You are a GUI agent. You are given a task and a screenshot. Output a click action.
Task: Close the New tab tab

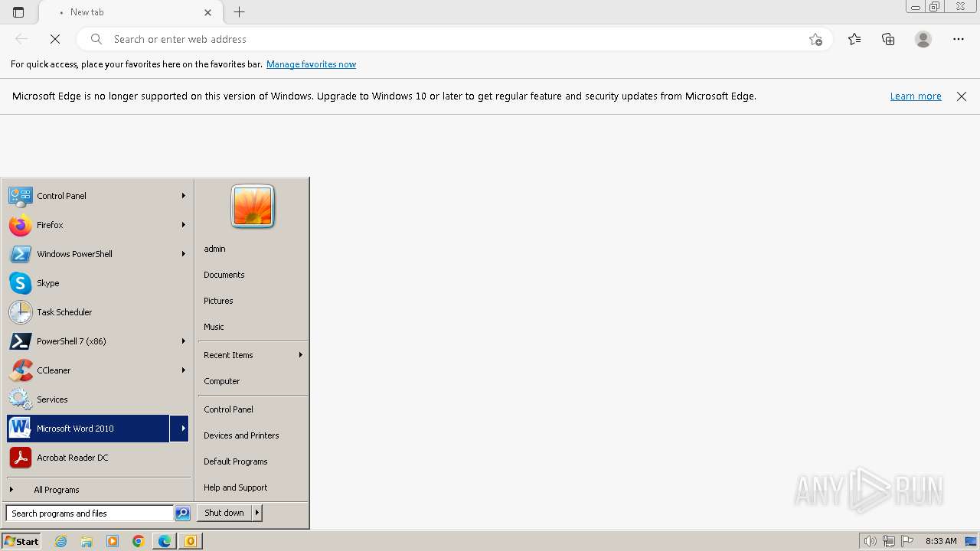click(208, 12)
